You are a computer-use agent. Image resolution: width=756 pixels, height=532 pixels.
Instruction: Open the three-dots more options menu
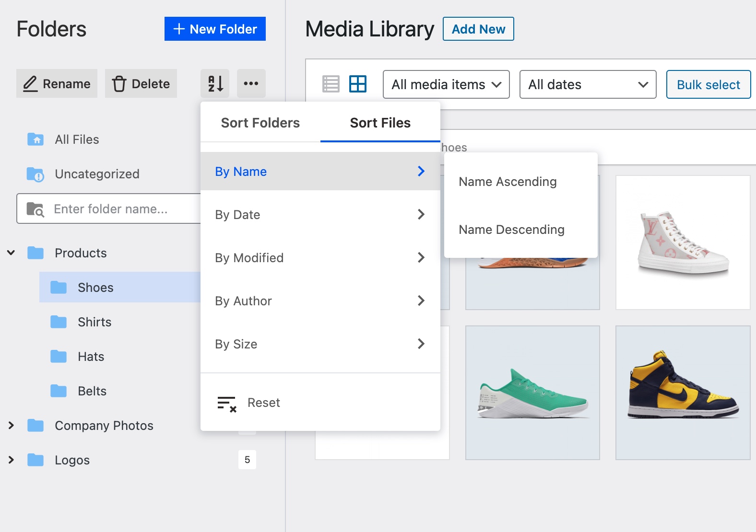coord(251,83)
